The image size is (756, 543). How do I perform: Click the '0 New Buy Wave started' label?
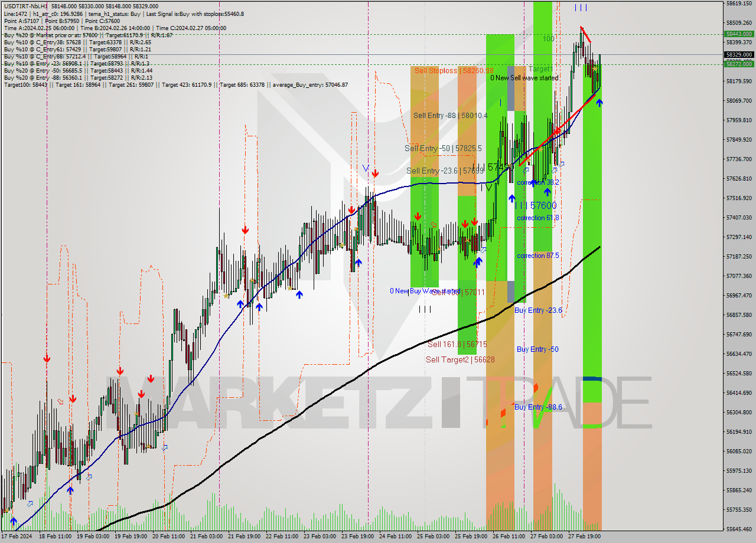[425, 291]
